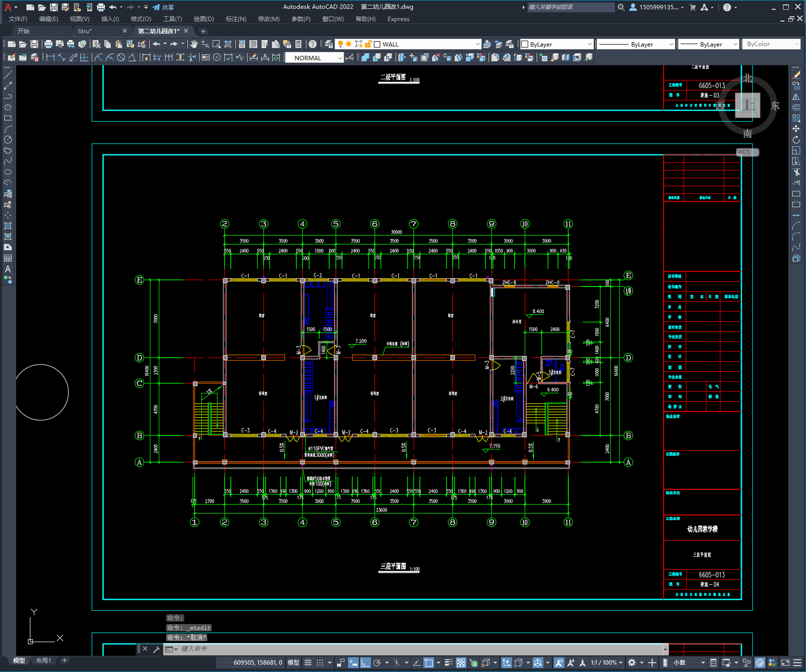Select the Circle draw tool
The width and height of the screenshot is (806, 672).
pyautogui.click(x=8, y=140)
